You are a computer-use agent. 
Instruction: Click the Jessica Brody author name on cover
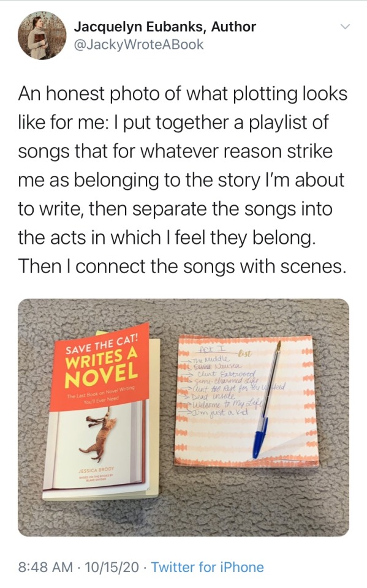point(96,470)
